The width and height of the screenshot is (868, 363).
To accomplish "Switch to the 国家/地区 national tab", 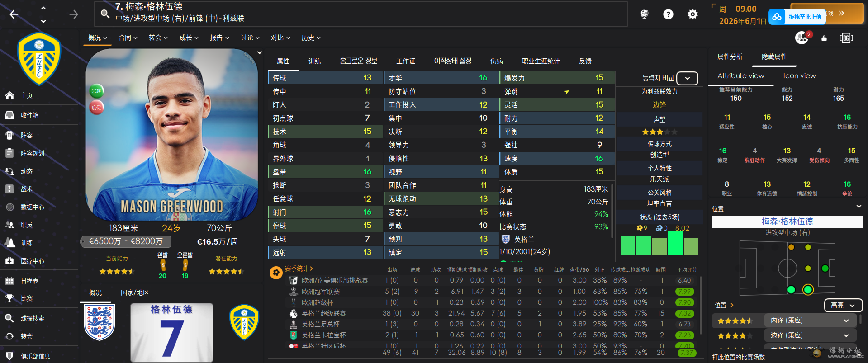I will tap(135, 292).
